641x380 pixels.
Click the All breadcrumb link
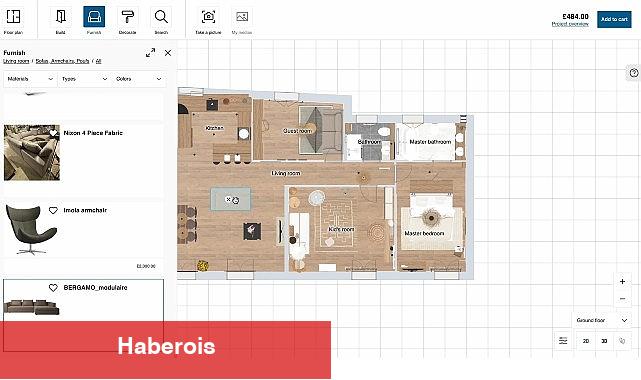pos(99,61)
